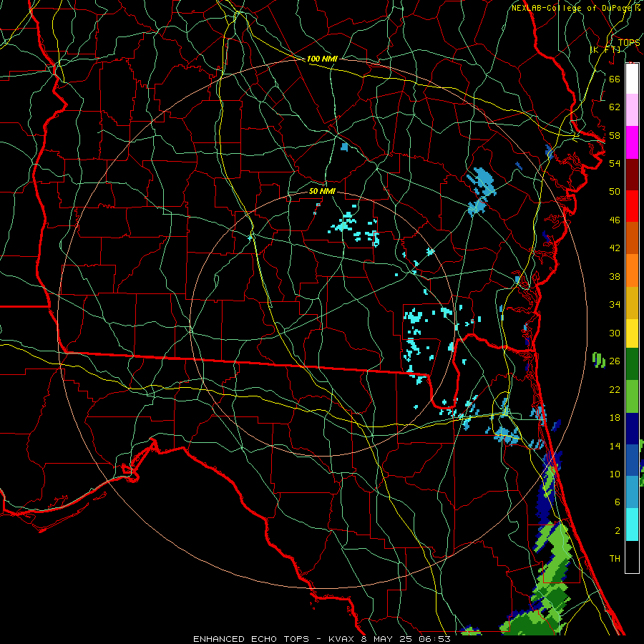Click legend value '38'
Screen dimensions: 644x644
[615, 276]
